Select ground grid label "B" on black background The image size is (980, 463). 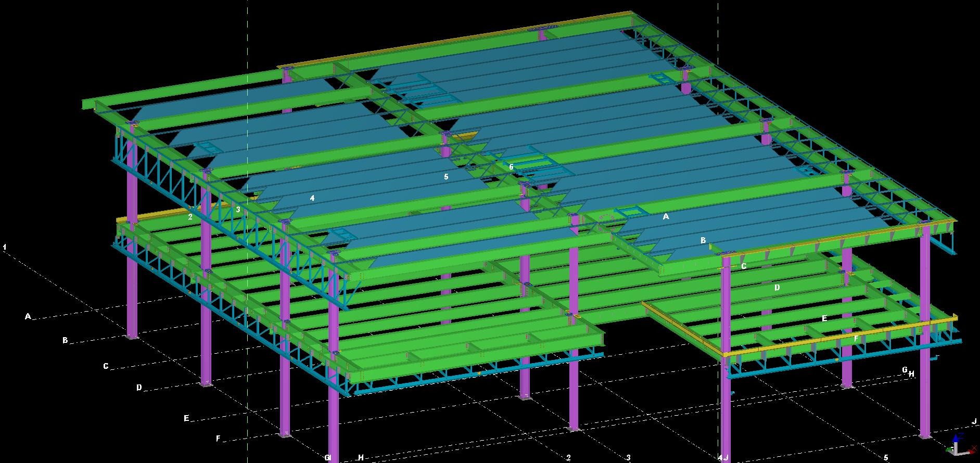click(65, 340)
